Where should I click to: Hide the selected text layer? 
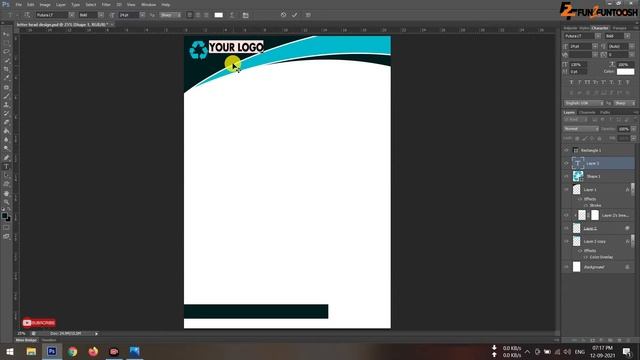click(x=566, y=163)
